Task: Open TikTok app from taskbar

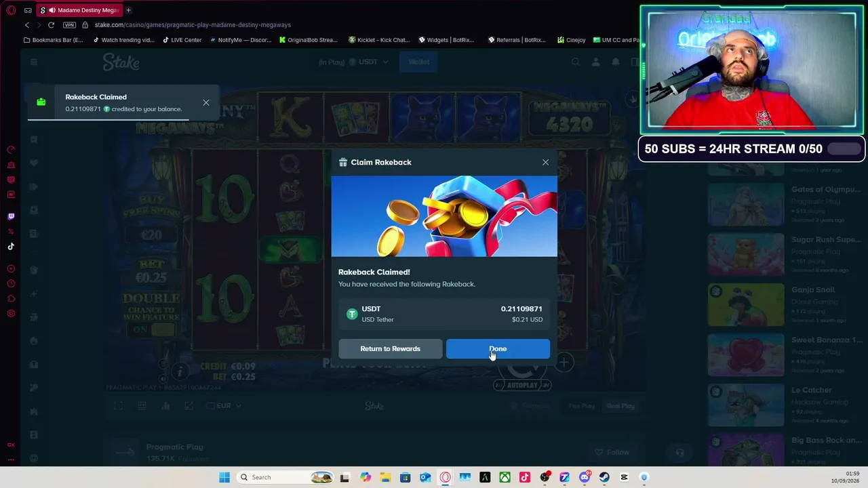Action: click(524, 477)
